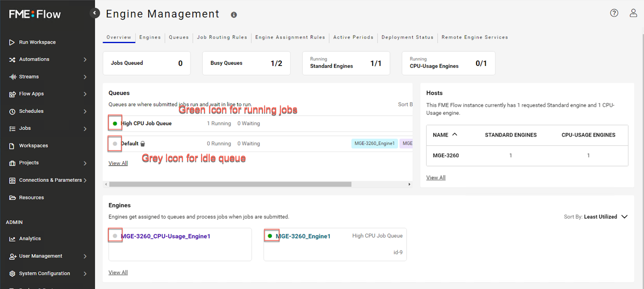Expand the Streams submenu chevron
Screen dimensions: 644x289
pyautogui.click(x=85, y=77)
